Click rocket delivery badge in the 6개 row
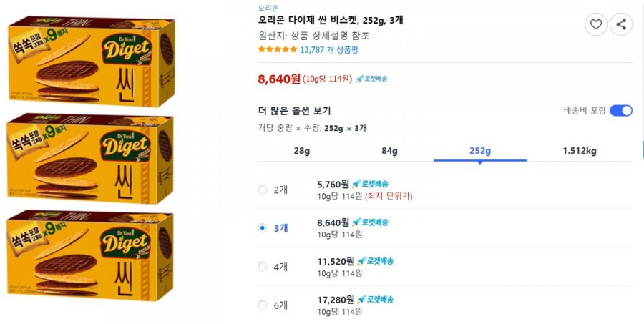The image size is (644, 324). click(375, 300)
